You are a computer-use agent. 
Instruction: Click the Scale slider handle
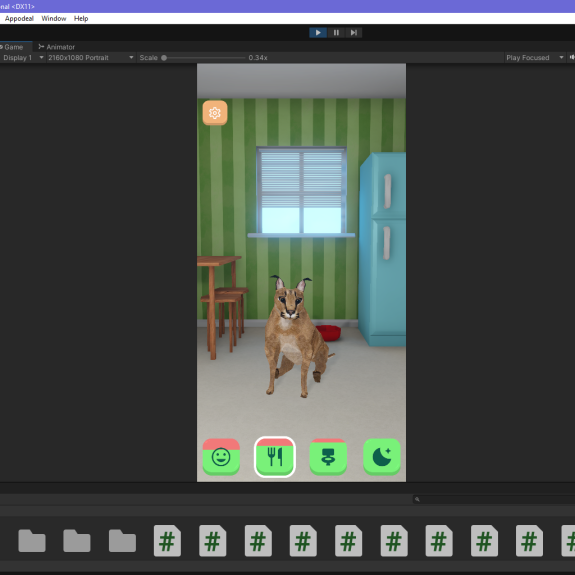point(164,58)
